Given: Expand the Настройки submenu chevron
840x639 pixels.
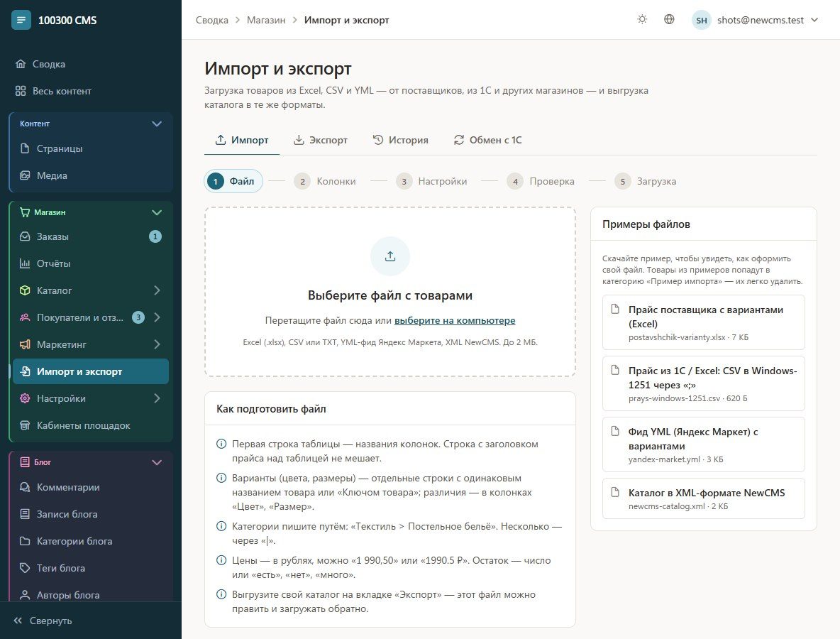Looking at the screenshot, I should (157, 398).
